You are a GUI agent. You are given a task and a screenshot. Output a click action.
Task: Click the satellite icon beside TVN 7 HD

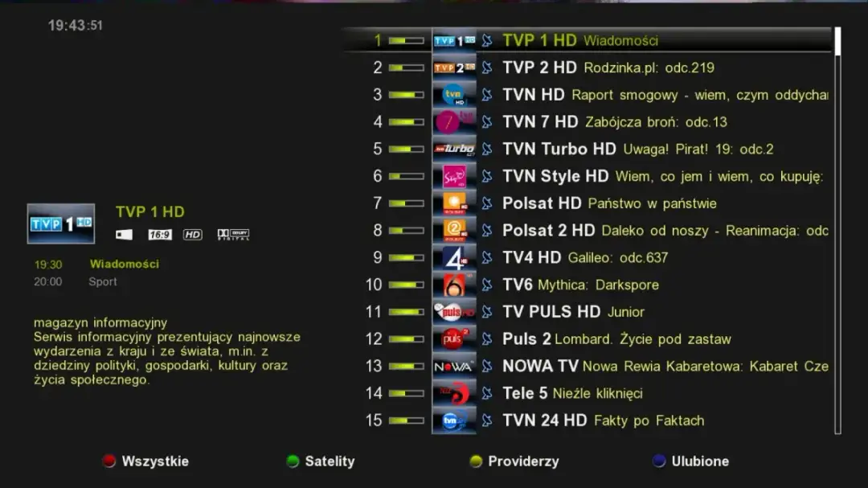point(486,122)
